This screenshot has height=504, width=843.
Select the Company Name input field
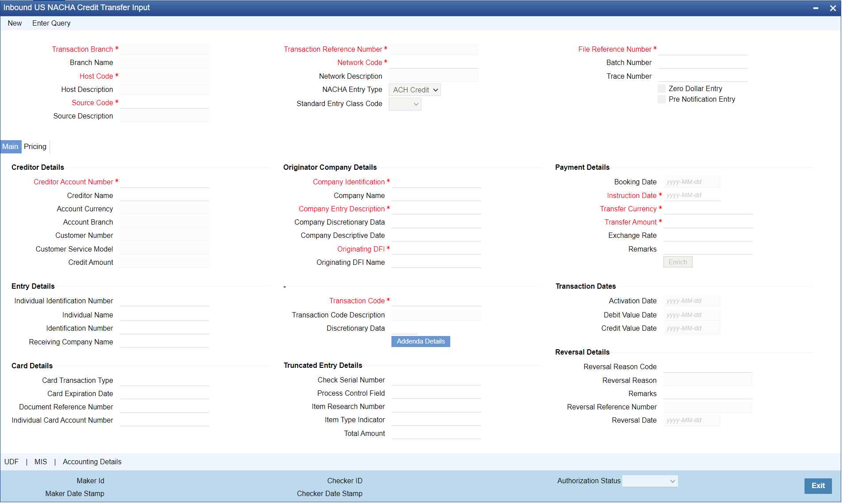click(437, 196)
